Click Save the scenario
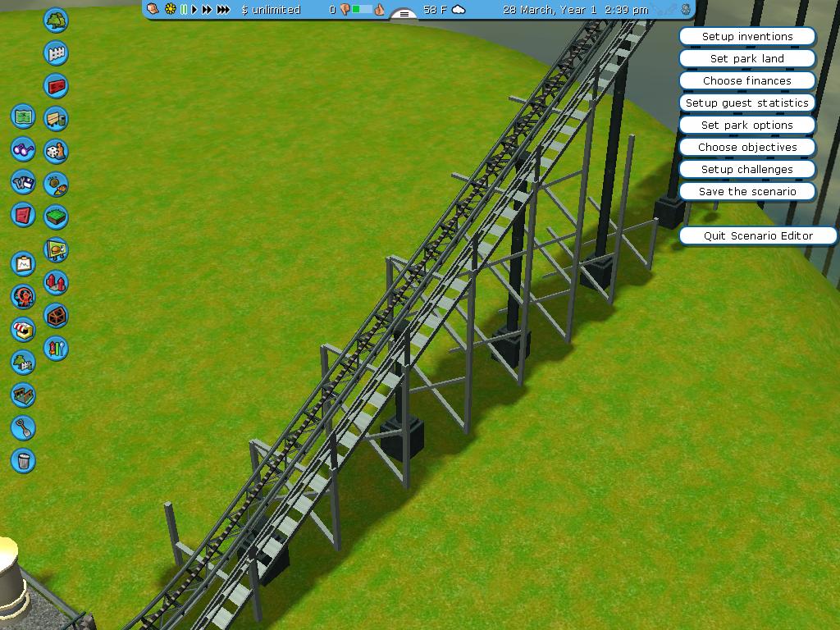The width and height of the screenshot is (840, 630). click(x=747, y=191)
